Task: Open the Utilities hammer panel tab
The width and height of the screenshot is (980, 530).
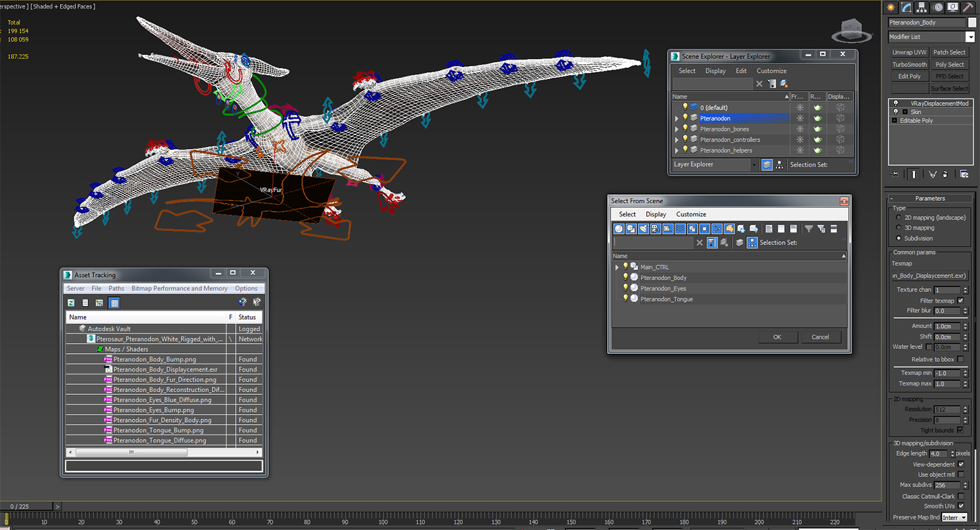Action: (968, 7)
